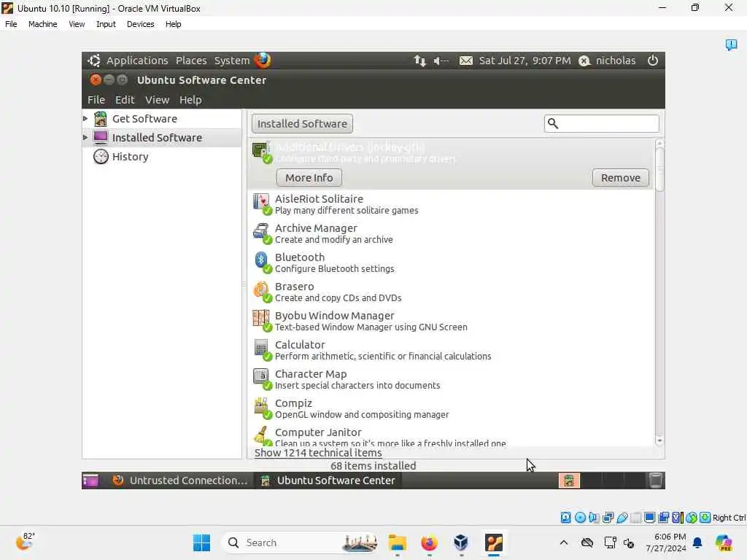Click VirtualBox hard disk activity indicator
The height and width of the screenshot is (560, 747).
pos(565,518)
